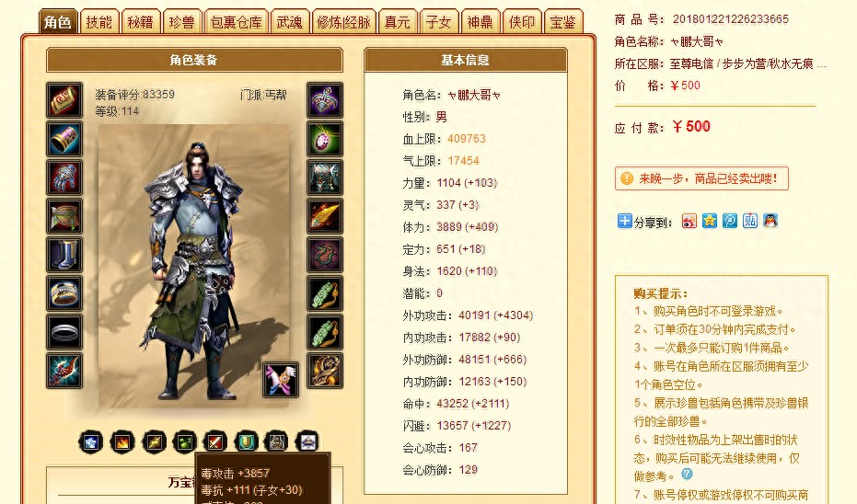The image size is (857, 504).
Task: Click the shield gem round icon
Action: coord(246,441)
